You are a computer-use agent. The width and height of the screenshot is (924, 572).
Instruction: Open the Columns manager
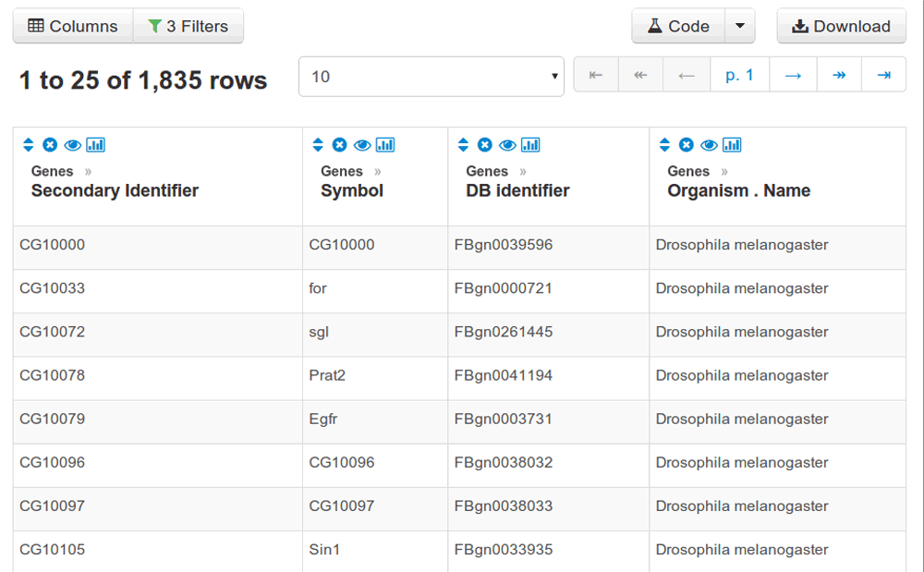point(73,26)
